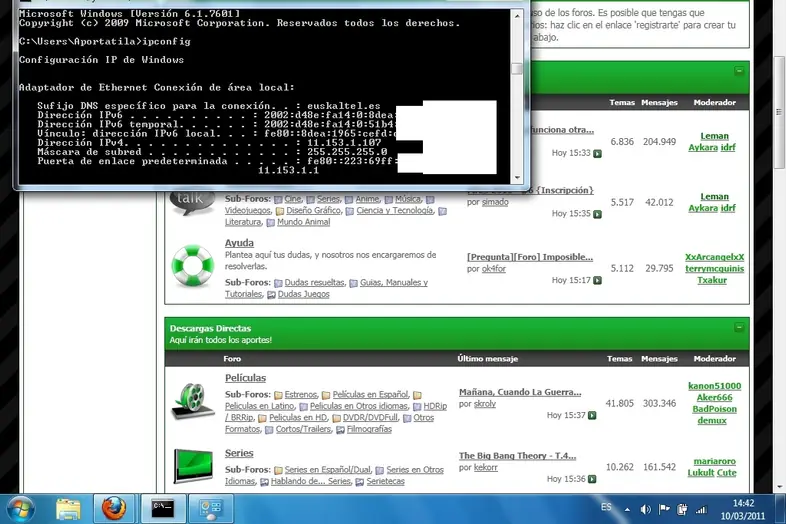Screen dimensions: 786x524
Task: Open the Películas forum title
Action: [245, 378]
